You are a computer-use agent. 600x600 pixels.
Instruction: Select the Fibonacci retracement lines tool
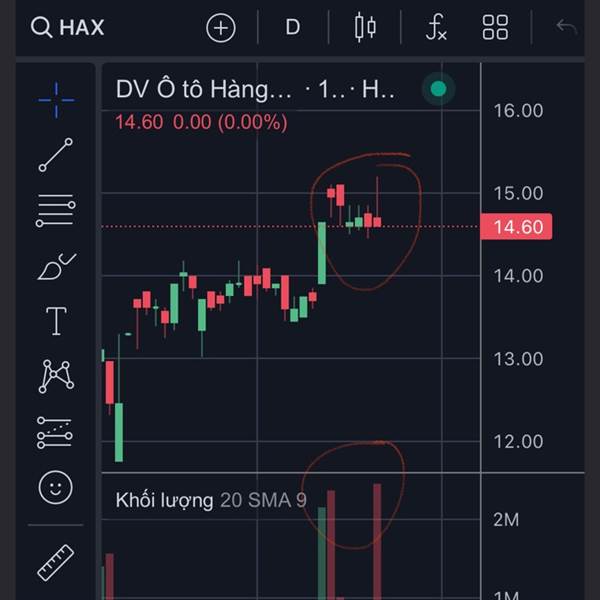tap(55, 210)
